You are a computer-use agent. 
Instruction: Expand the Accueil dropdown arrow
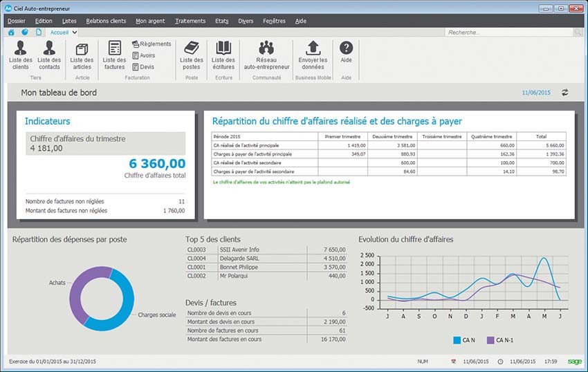pyautogui.click(x=74, y=32)
